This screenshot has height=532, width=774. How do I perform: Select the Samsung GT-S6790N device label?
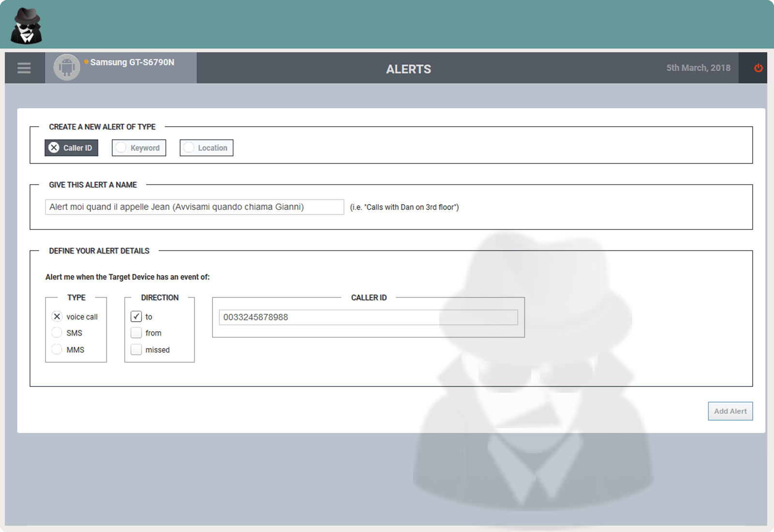tap(132, 62)
